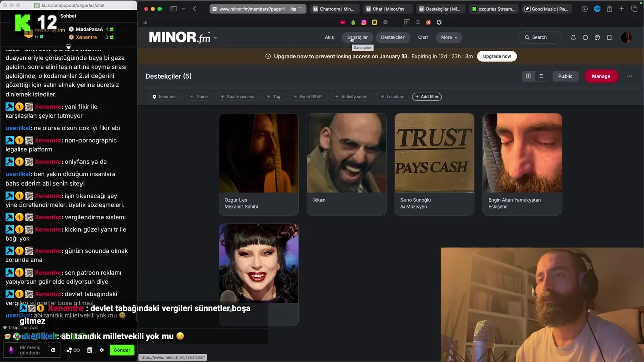The width and height of the screenshot is (644, 362).
Task: Open the notifications bell icon
Action: tap(573, 37)
